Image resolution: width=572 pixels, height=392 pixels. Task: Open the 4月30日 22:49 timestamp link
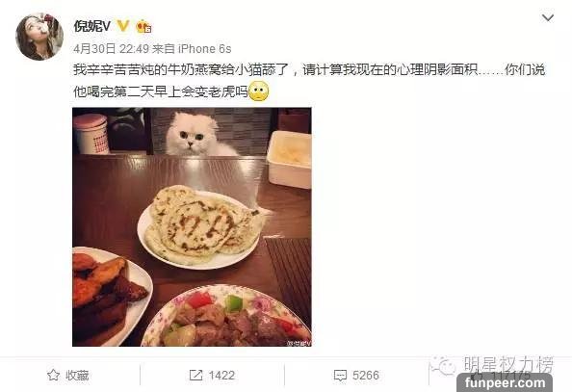coord(112,48)
